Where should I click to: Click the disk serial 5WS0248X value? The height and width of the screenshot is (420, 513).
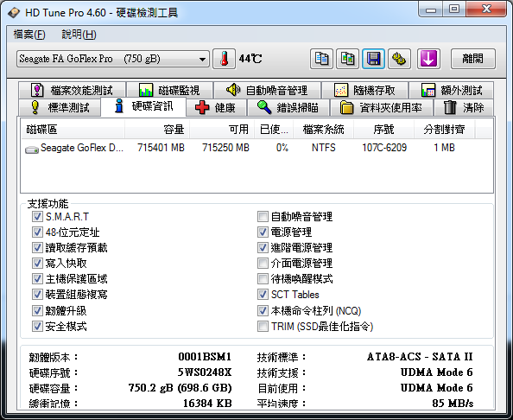click(x=205, y=372)
